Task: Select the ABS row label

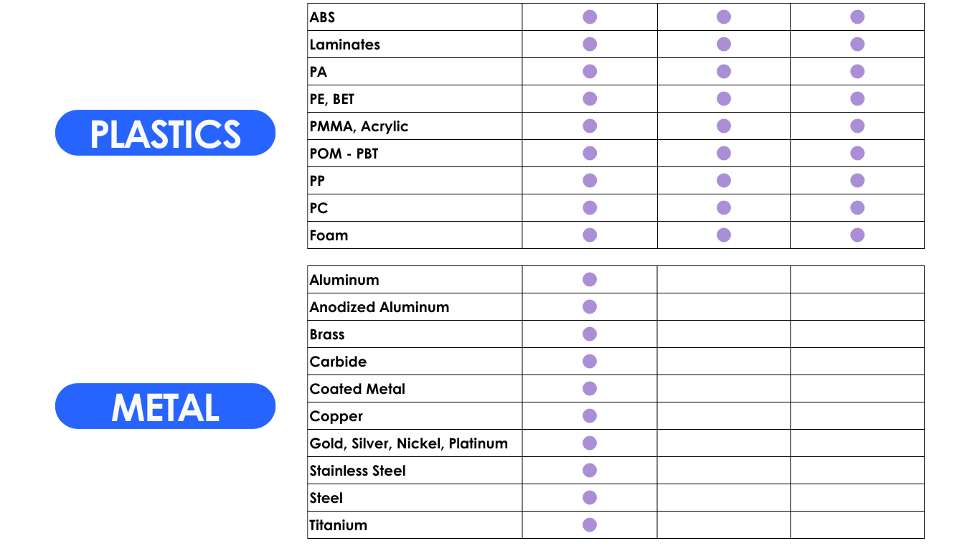Action: (322, 17)
